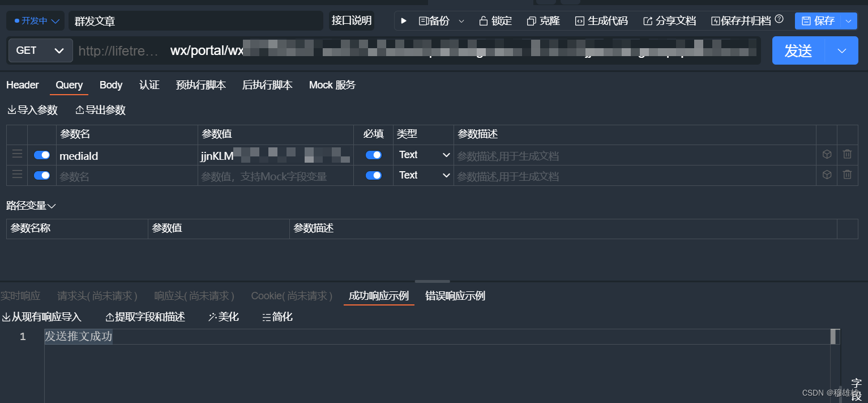868x403 pixels.
Task: Open dynamic value cube icon on mediald row
Action: [x=826, y=154]
